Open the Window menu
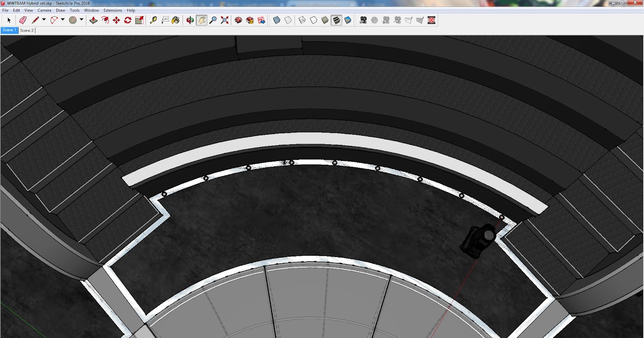644x338 pixels. click(92, 10)
